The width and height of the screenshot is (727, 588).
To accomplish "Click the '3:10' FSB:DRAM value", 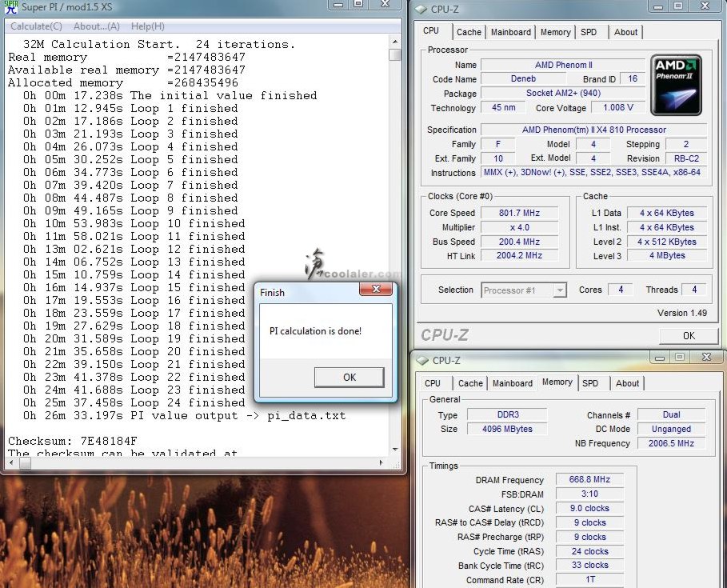I will (x=589, y=494).
